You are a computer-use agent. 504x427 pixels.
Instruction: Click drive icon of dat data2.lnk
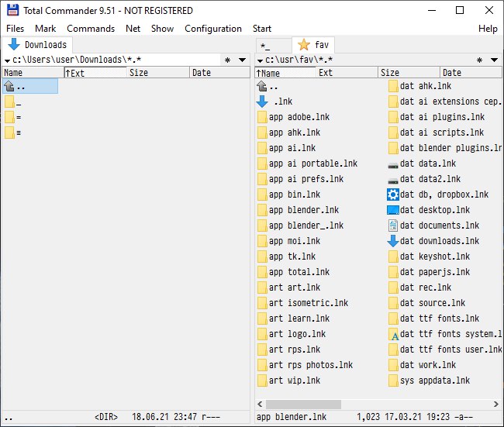(393, 181)
